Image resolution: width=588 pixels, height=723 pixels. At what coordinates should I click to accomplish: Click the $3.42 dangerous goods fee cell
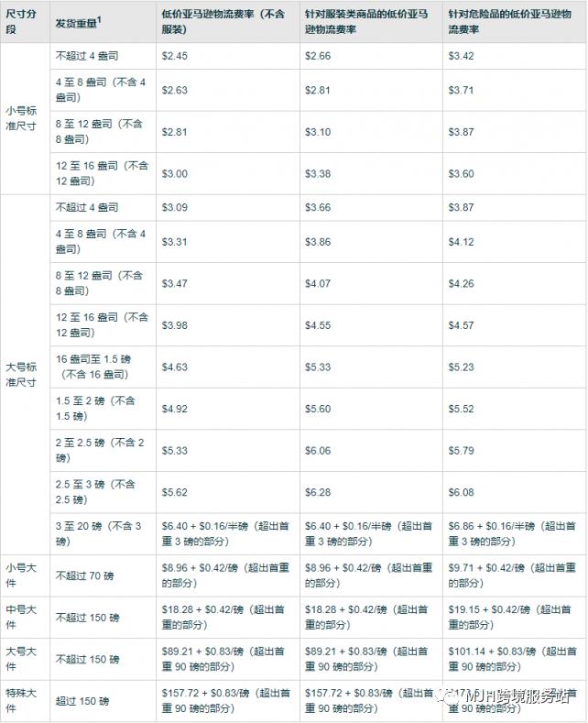(462, 56)
